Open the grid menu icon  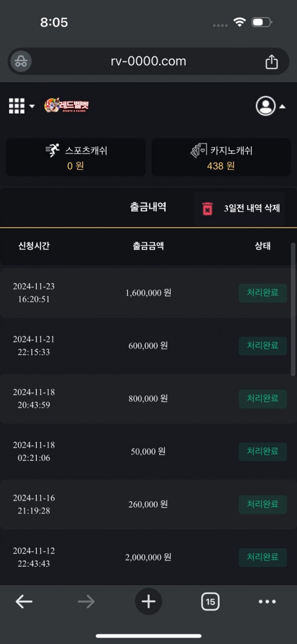[17, 106]
